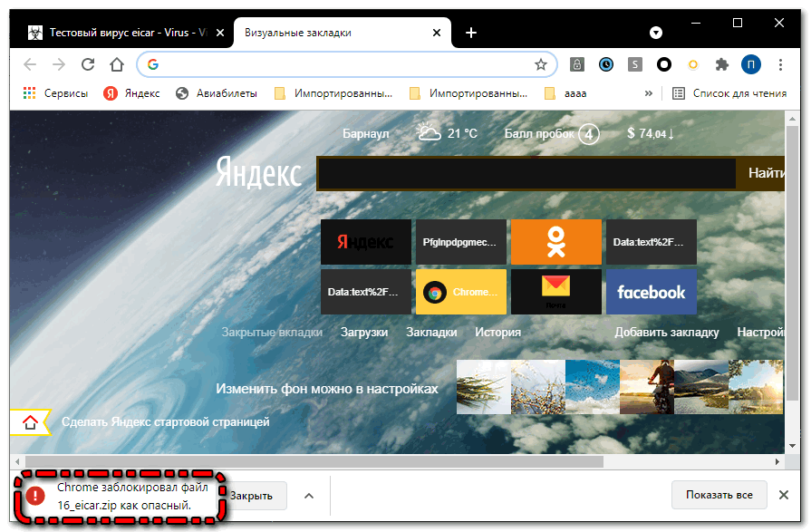Go forward using browser forward arrow
The image size is (811, 532).
tap(59, 64)
